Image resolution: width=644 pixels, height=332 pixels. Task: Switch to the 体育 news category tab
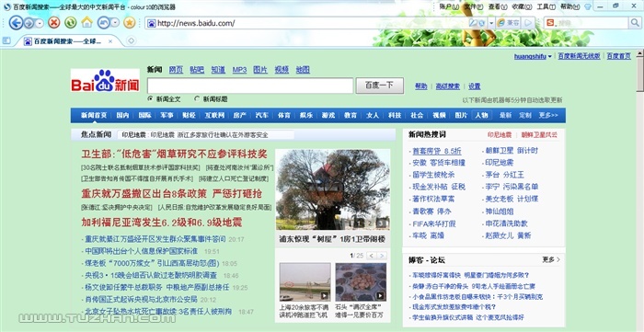(x=283, y=115)
